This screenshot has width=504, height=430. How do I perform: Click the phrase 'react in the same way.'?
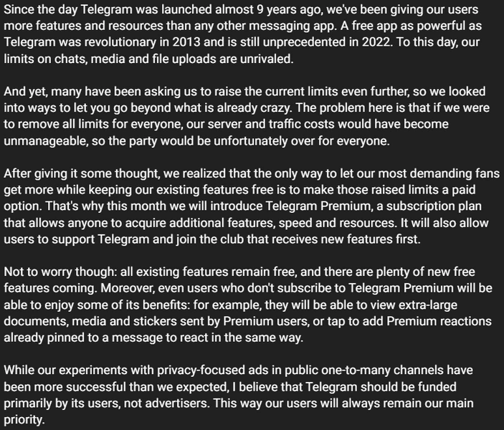[x=252, y=338]
